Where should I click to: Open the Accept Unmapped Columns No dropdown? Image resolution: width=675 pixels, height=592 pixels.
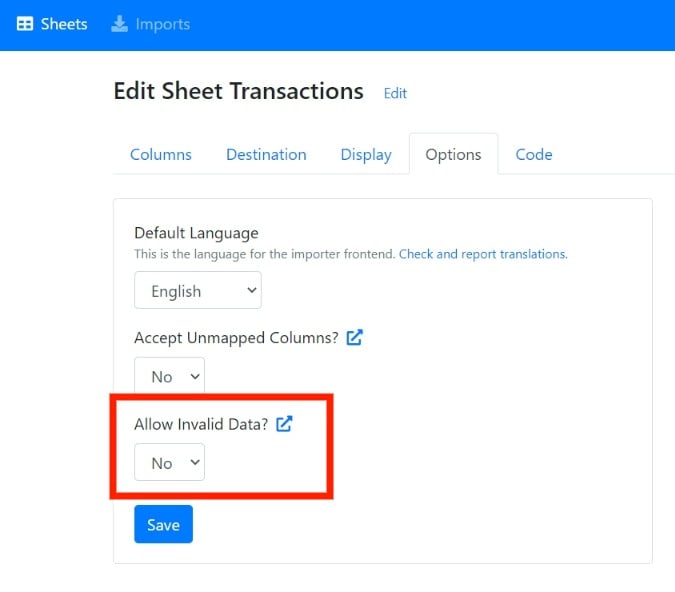[169, 376]
